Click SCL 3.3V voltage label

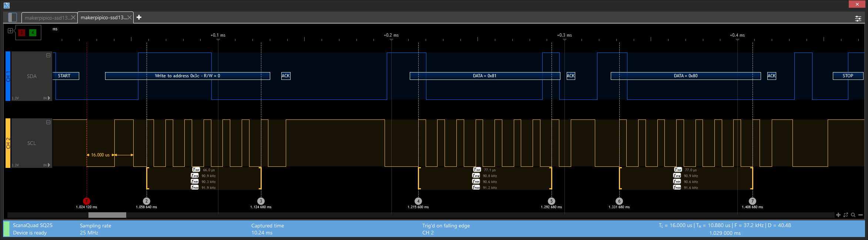(x=15, y=165)
